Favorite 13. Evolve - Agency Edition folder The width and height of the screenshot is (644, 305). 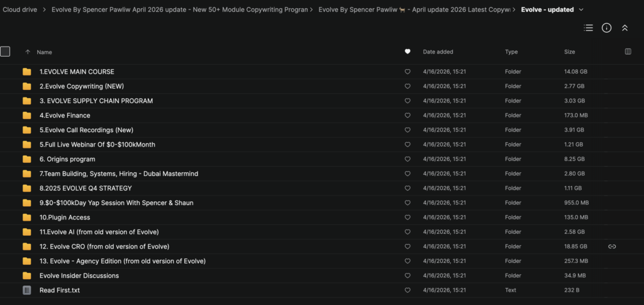point(408,261)
